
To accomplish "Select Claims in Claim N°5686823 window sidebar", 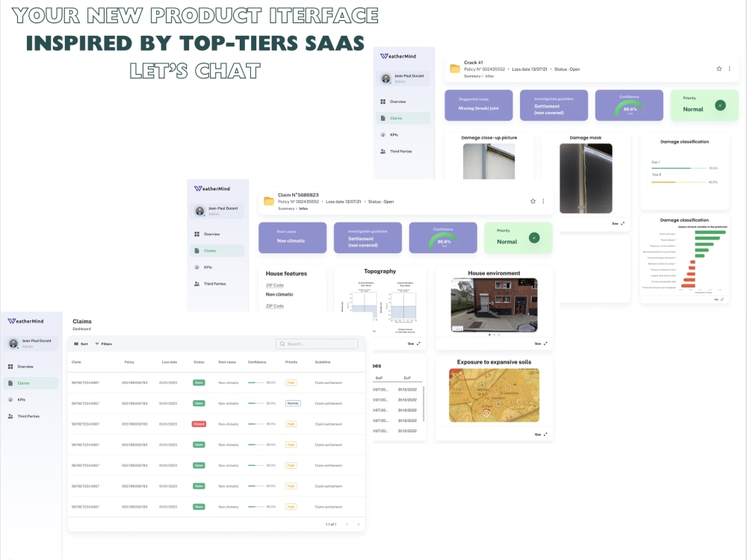I will click(217, 251).
